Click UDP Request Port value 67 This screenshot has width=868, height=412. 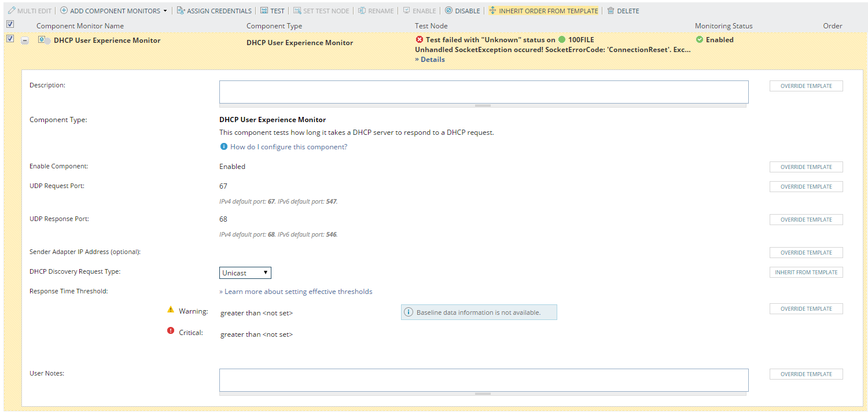coord(223,186)
